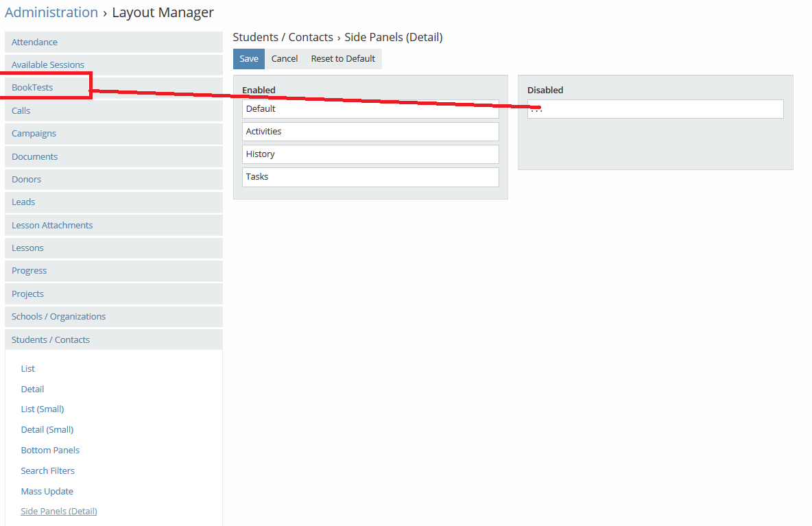The height and width of the screenshot is (526, 812).
Task: Open the Detail (Small) layout link
Action: click(47, 430)
